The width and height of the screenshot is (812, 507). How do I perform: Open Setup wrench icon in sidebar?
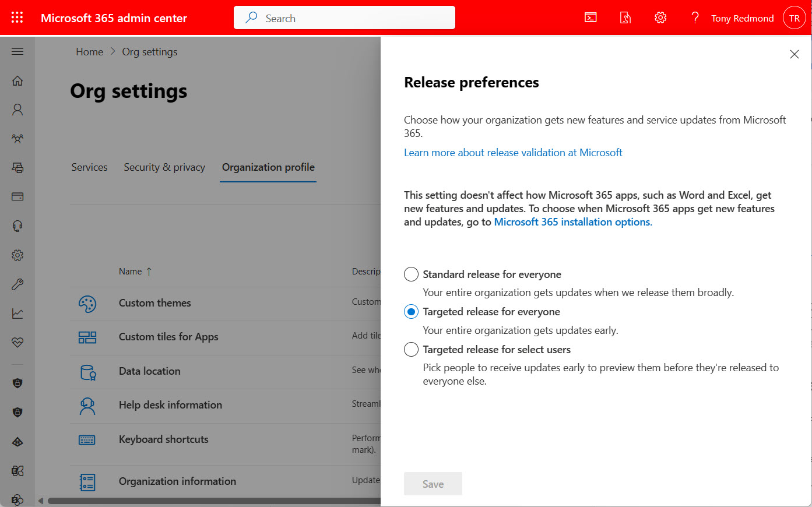click(17, 284)
